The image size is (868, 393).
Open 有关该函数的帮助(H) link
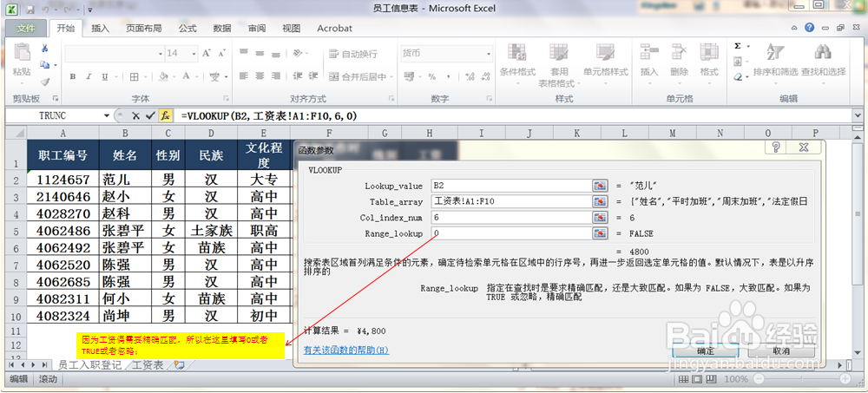(x=346, y=350)
